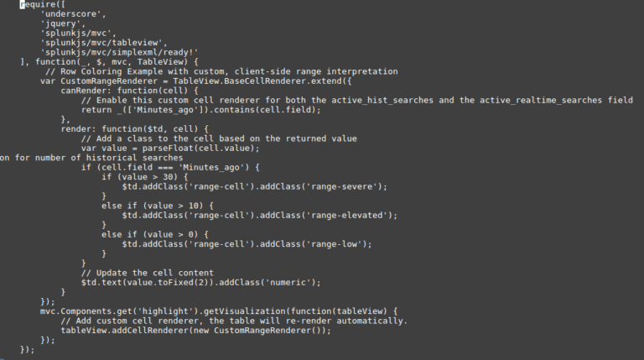Place cursor on the Update the cell content comment
Viewport: 644px width, 360px height.
point(153,272)
